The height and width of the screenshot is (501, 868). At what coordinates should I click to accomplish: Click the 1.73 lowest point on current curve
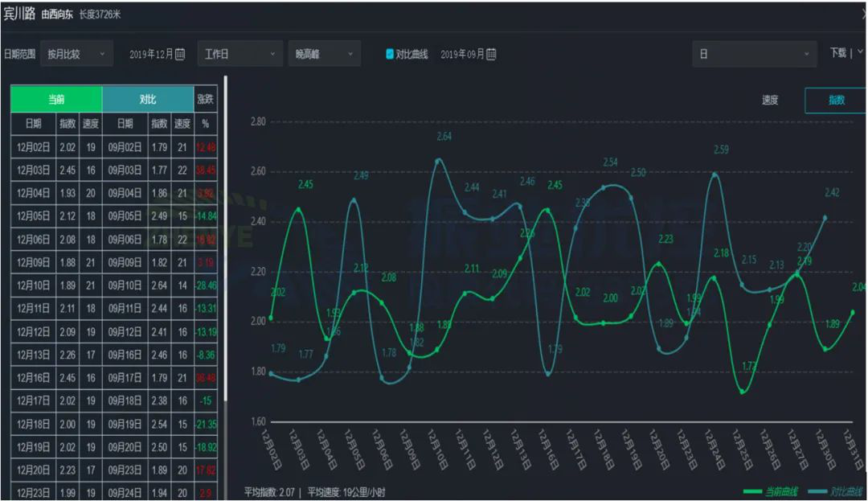click(741, 392)
